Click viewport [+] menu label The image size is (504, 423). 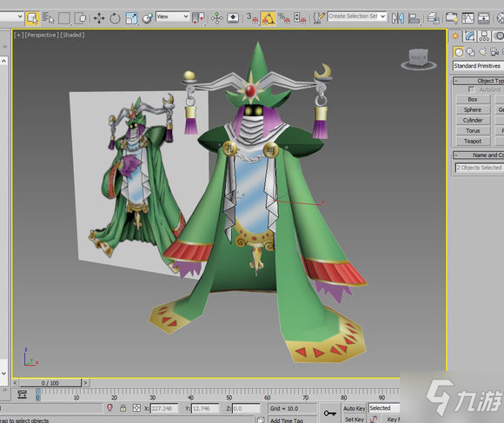[18, 35]
